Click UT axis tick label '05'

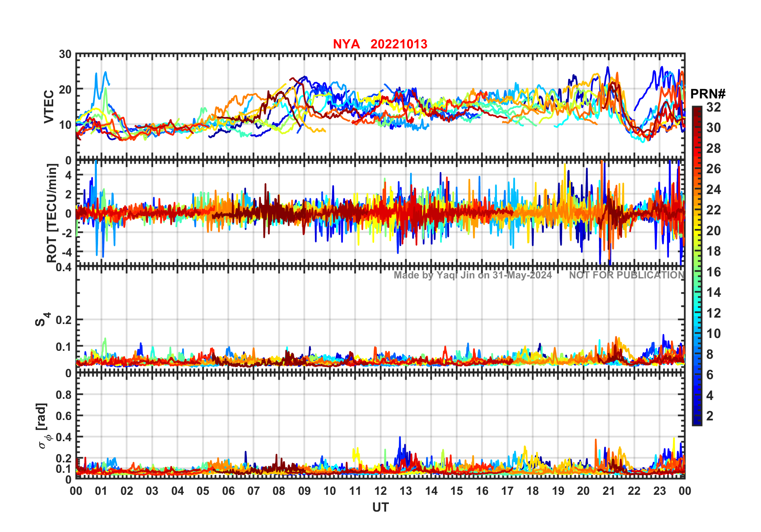coord(203,491)
